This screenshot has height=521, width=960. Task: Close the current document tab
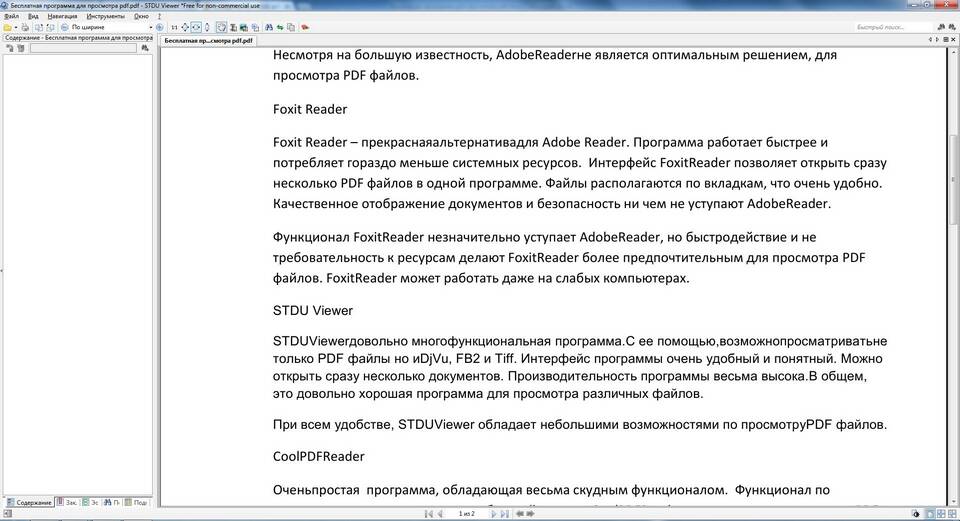point(953,40)
